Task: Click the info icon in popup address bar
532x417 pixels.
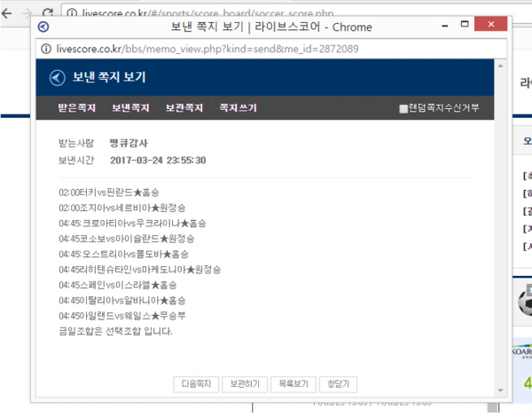Action: (x=46, y=49)
